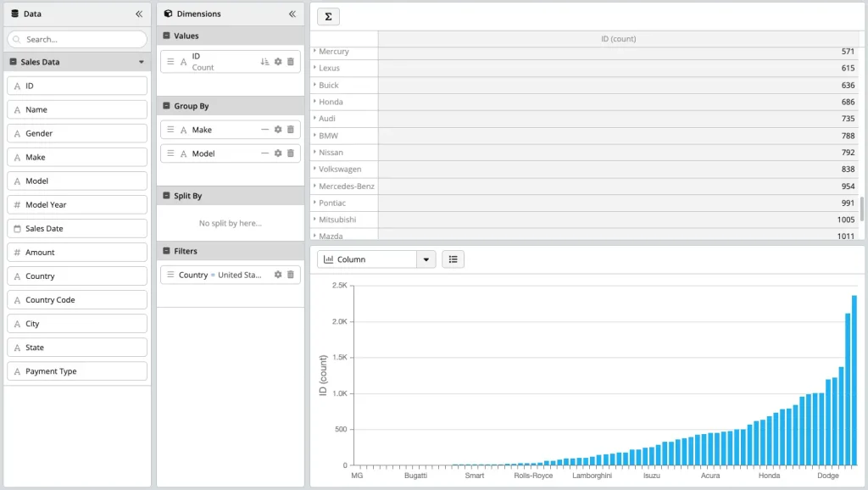Expand the Honda row
This screenshot has height=490, width=868.
tap(315, 102)
